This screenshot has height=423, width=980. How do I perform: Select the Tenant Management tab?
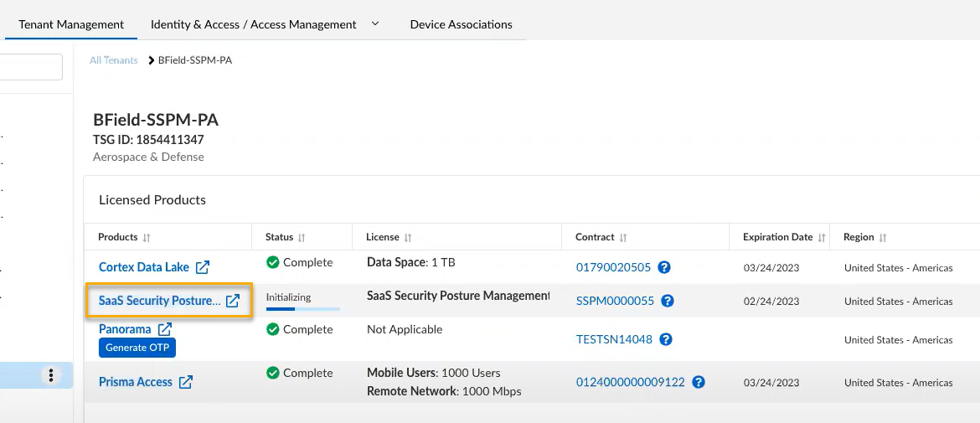[71, 24]
